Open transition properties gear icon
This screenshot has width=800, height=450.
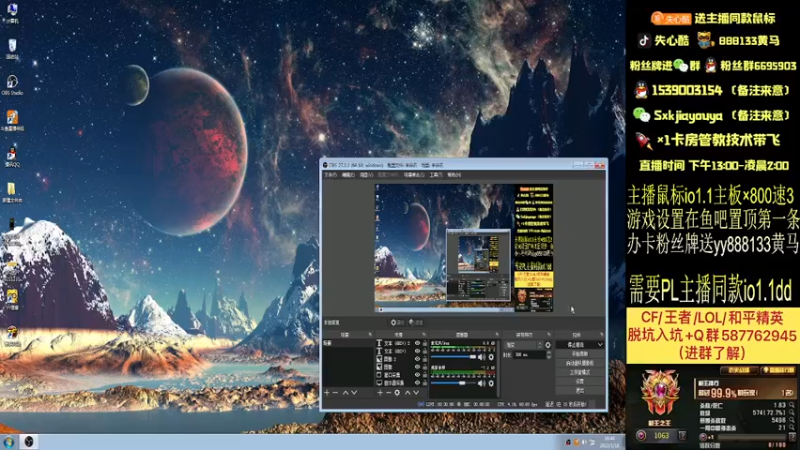(x=548, y=345)
